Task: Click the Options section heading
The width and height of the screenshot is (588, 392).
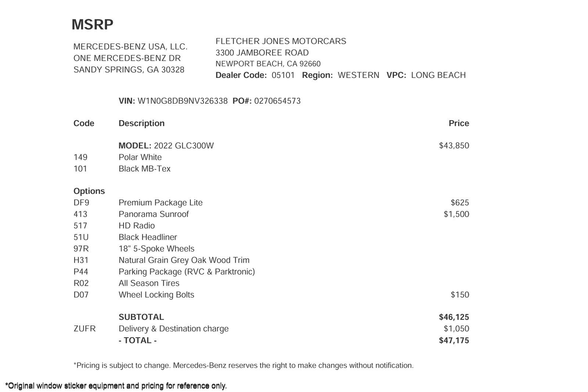Action: (x=89, y=191)
